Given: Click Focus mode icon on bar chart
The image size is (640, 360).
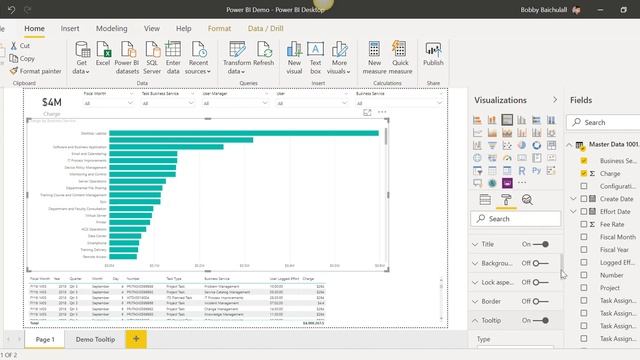Looking at the screenshot, I should [367, 112].
